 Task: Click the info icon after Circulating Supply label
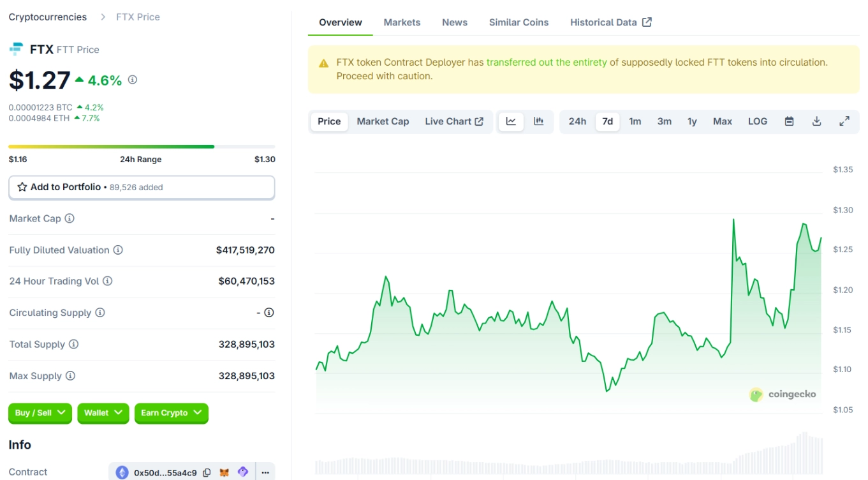tap(100, 313)
